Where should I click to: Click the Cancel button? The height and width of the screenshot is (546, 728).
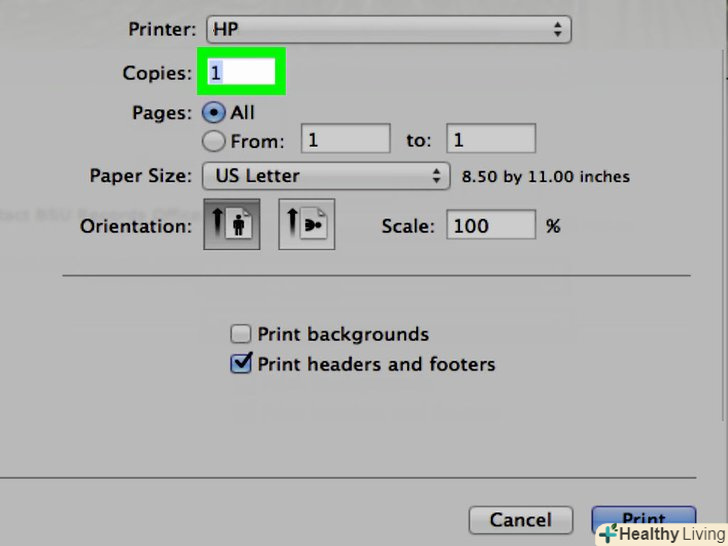pos(521,520)
